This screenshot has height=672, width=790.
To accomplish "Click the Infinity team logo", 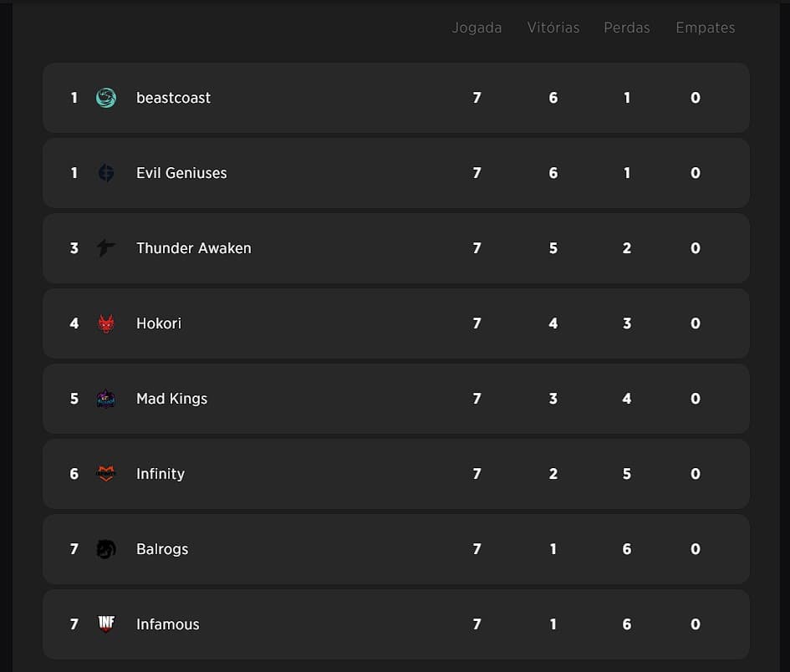I will tap(106, 474).
